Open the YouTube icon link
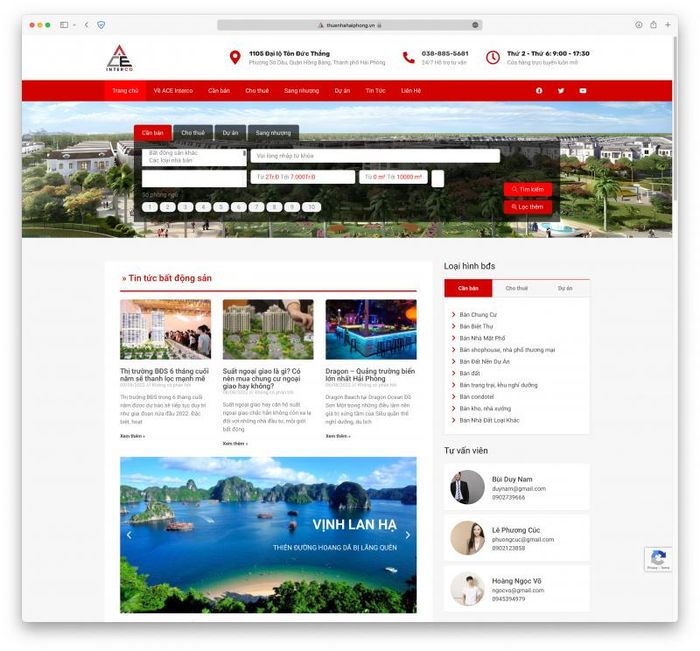The height and width of the screenshot is (651, 700). tap(583, 91)
